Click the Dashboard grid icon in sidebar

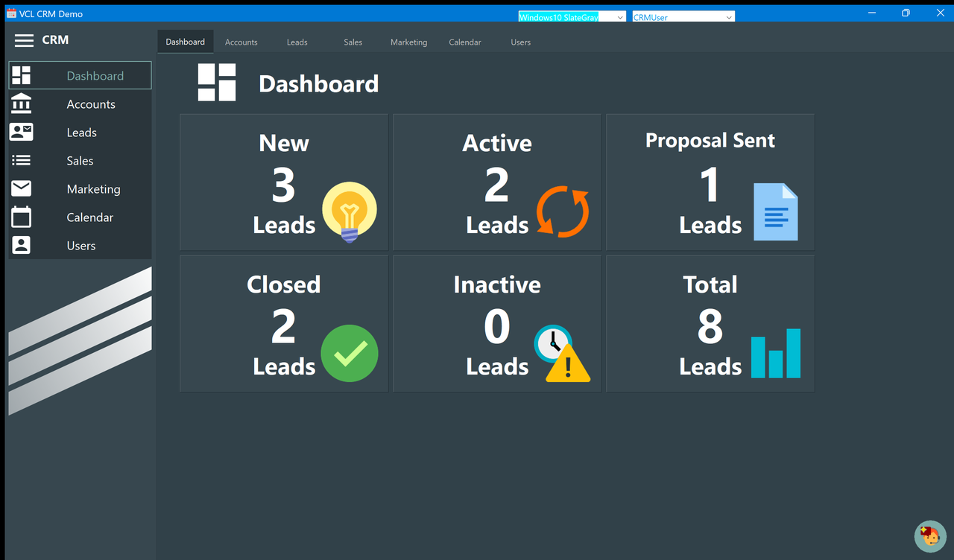(22, 75)
